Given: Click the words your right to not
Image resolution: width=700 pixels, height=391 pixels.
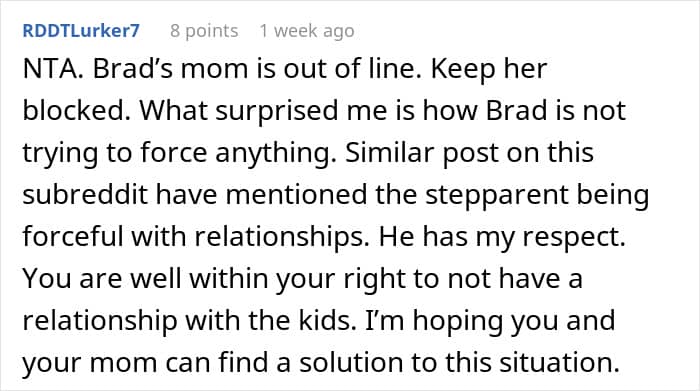Looking at the screenshot, I should [383, 279].
